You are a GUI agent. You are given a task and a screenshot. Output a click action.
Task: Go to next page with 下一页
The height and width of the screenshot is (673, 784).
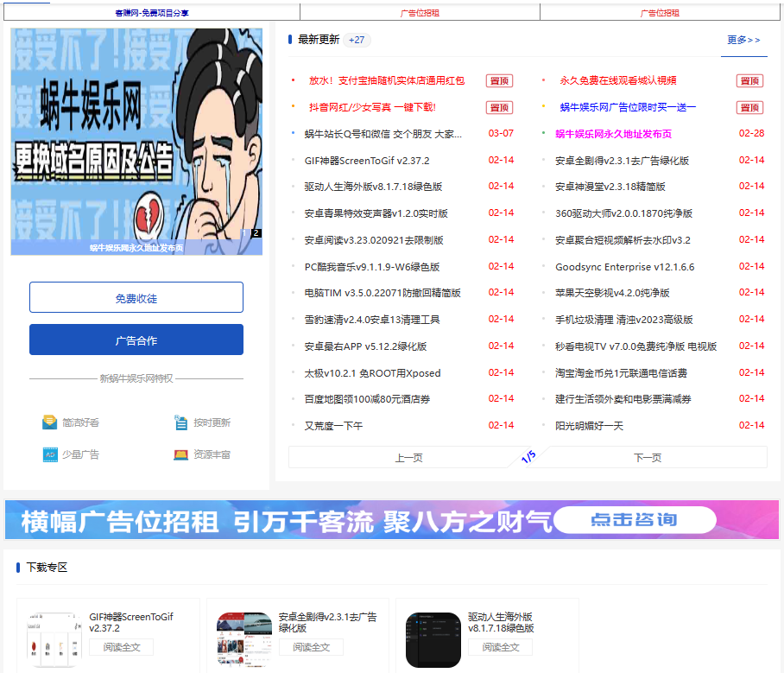(648, 457)
